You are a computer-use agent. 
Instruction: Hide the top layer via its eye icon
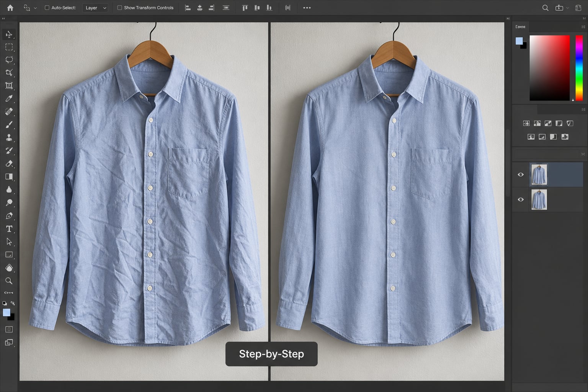point(521,175)
